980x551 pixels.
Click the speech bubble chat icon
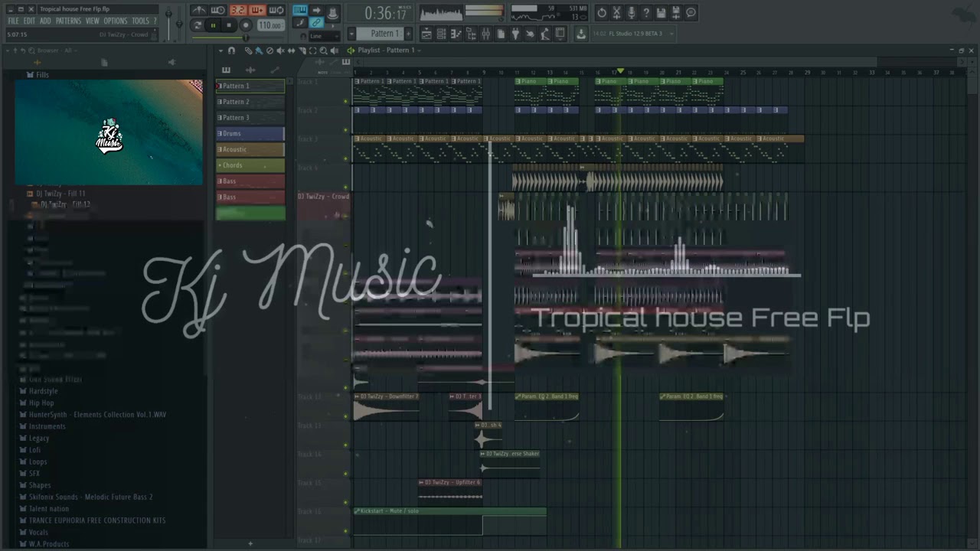tap(691, 12)
